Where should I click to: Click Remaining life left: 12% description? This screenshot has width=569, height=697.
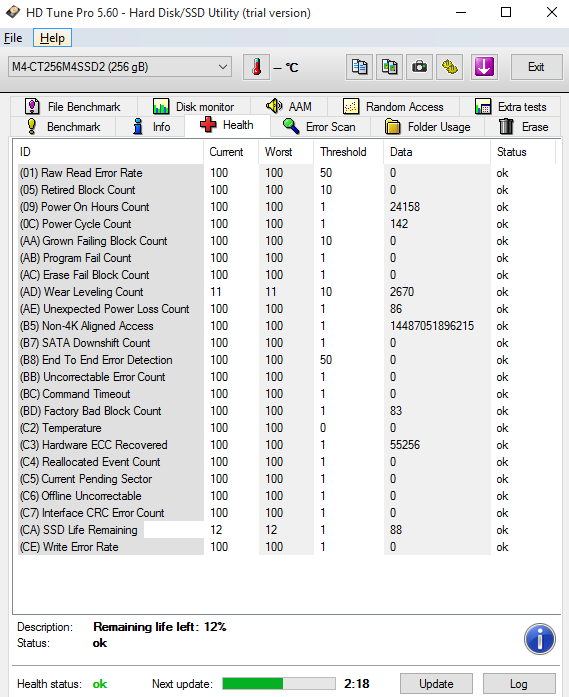point(160,627)
